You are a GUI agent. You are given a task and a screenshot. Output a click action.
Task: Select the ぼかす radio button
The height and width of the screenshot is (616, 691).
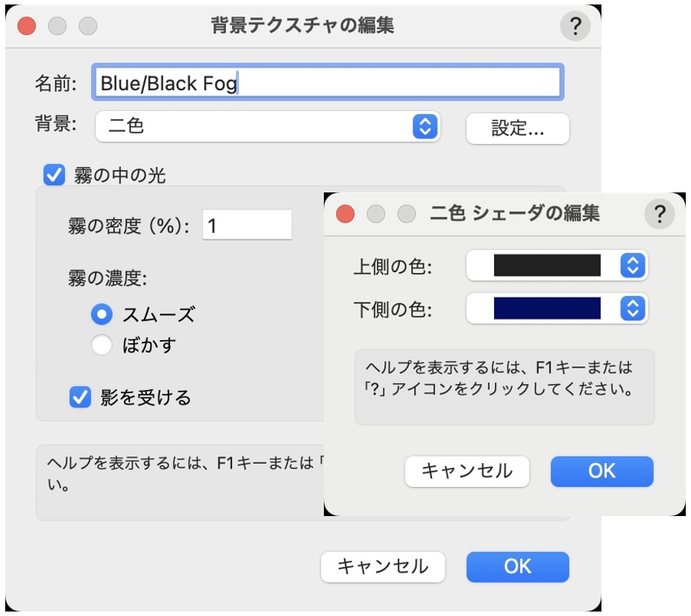pyautogui.click(x=101, y=345)
